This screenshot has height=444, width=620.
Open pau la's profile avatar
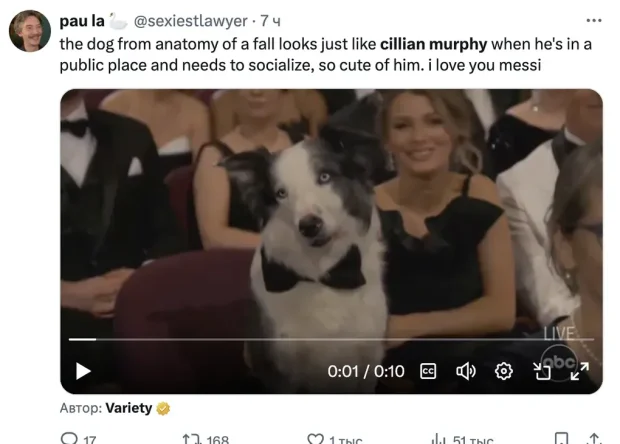coord(30,31)
